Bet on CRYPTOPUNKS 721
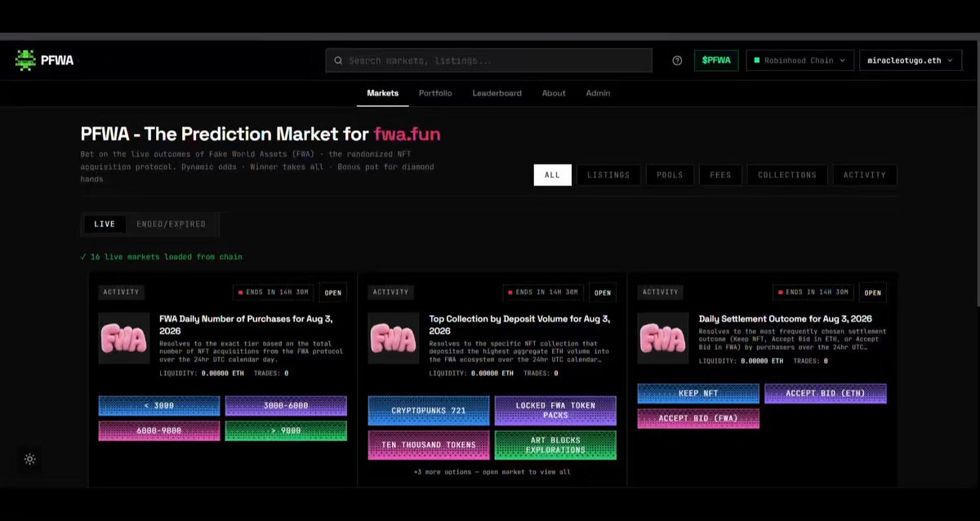 pos(429,411)
